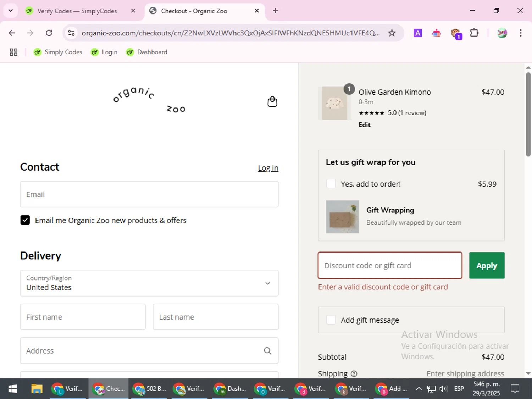Click the First name field
Viewport: 532px width, 399px height.
[x=83, y=317]
